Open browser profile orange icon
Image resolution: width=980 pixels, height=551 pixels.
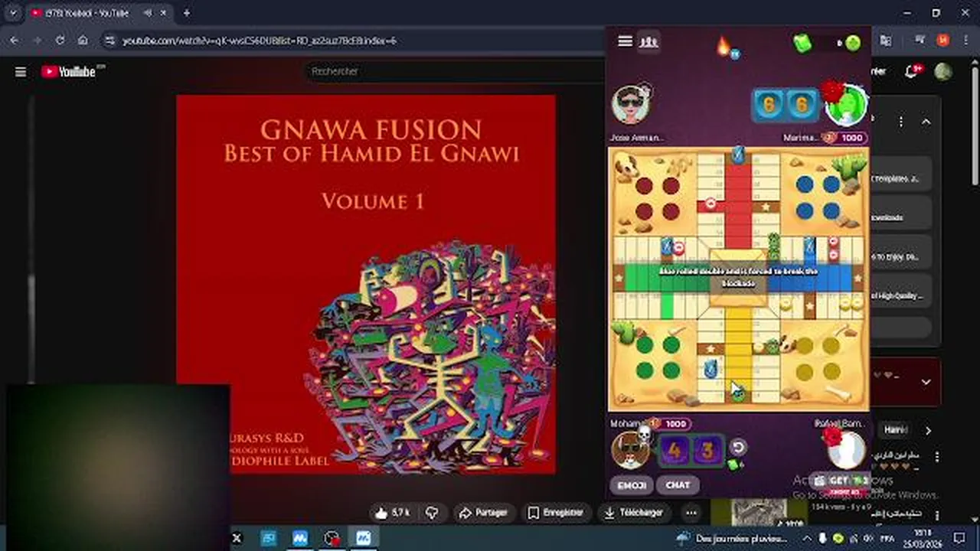[x=943, y=41]
